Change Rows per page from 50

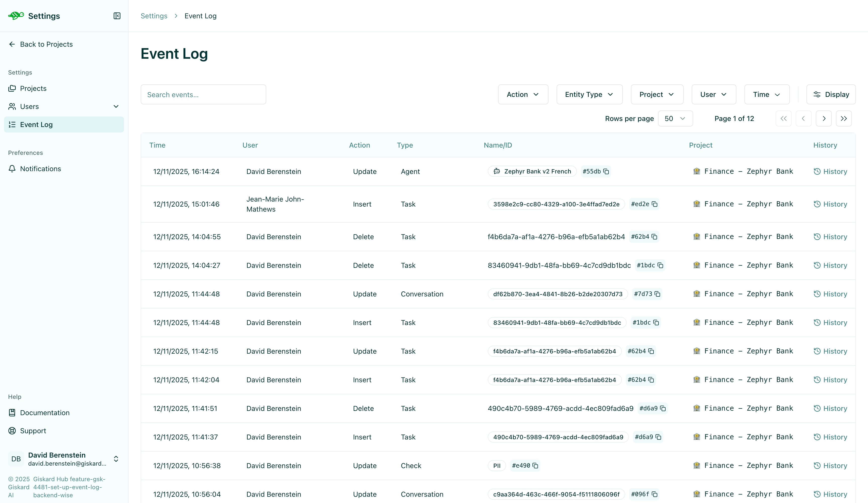[675, 118]
